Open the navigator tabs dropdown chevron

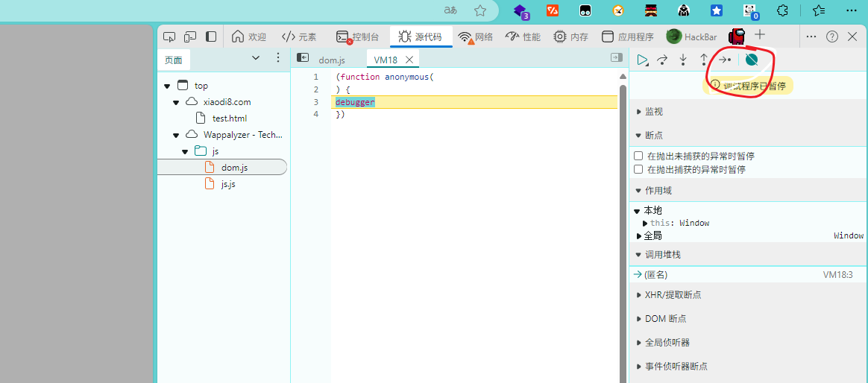click(256, 57)
